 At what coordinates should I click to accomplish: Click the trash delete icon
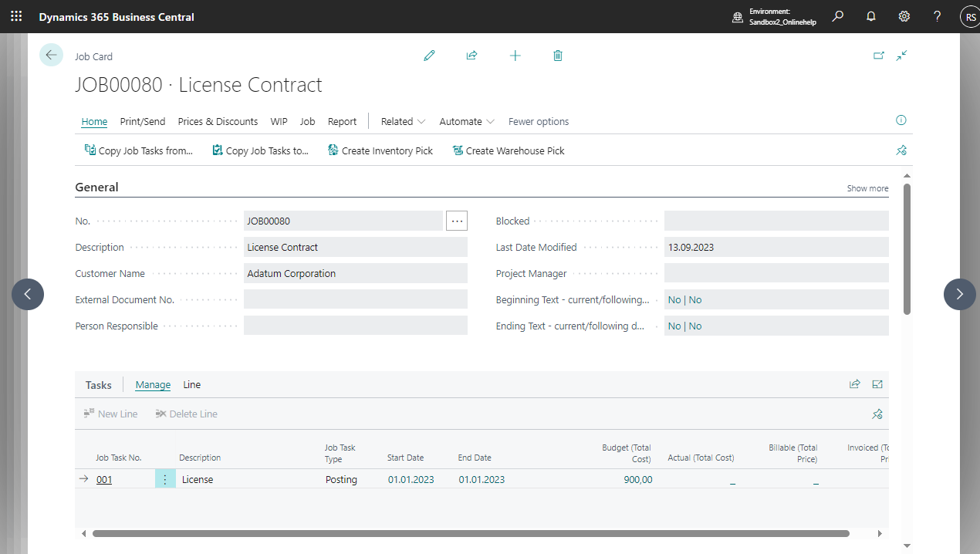558,56
